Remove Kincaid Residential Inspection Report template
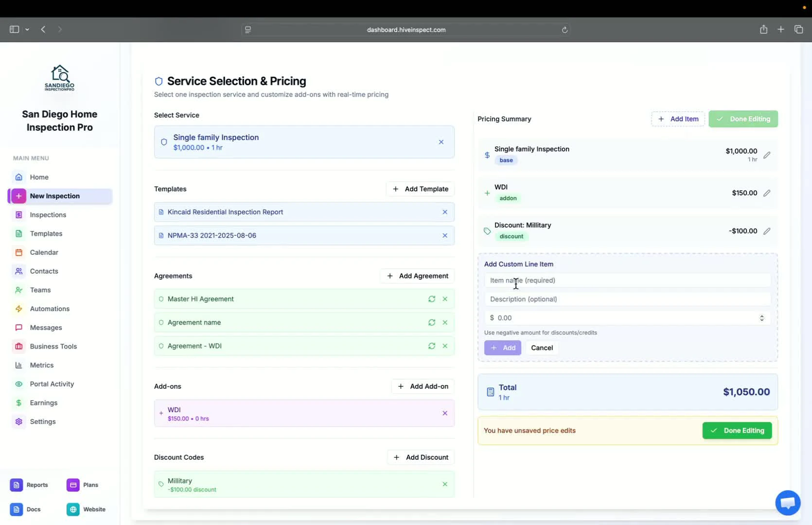812x525 pixels. (x=445, y=212)
